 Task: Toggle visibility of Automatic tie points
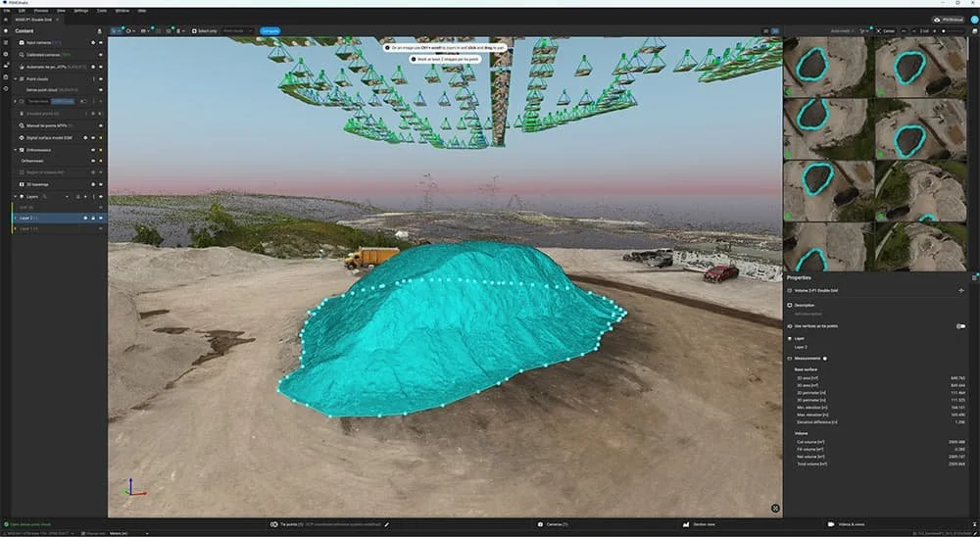[101, 67]
